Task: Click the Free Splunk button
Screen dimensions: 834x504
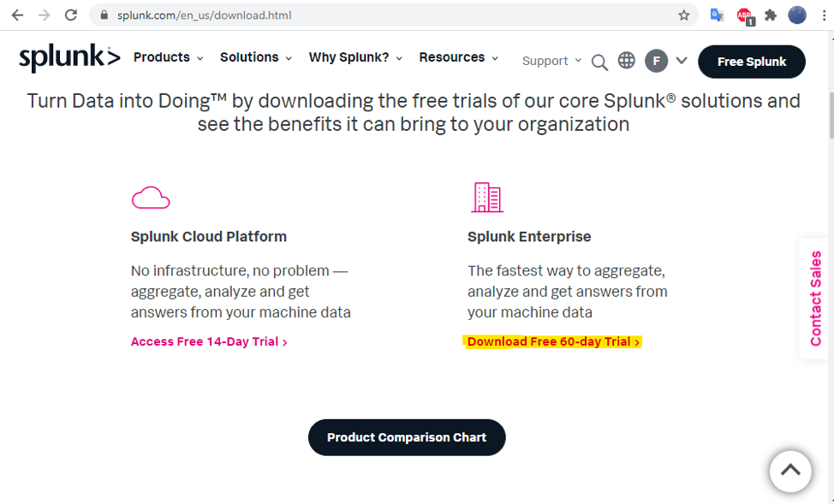Action: tap(752, 62)
